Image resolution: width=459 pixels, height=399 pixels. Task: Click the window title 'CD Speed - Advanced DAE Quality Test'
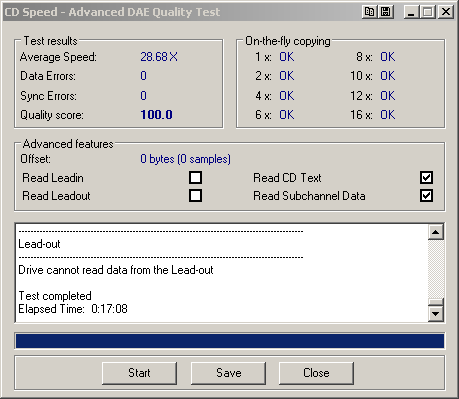click(112, 12)
